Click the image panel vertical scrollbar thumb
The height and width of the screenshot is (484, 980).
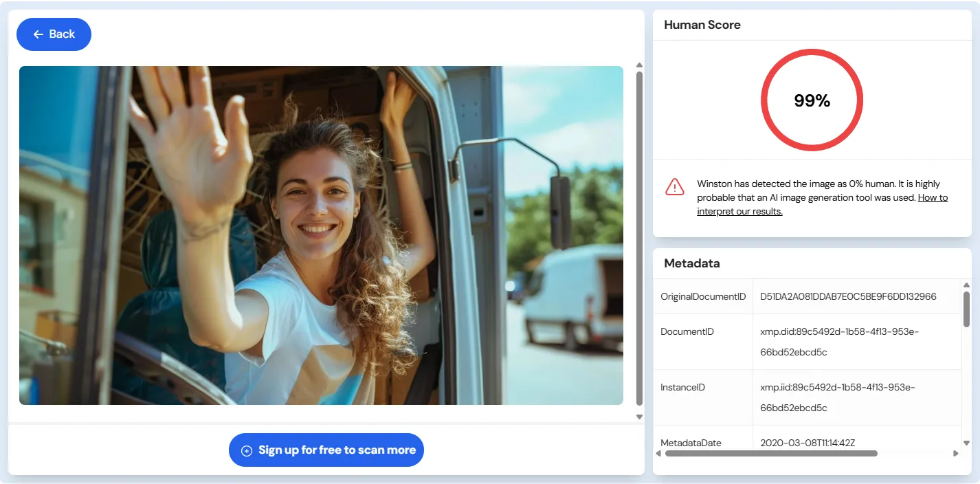point(640,237)
